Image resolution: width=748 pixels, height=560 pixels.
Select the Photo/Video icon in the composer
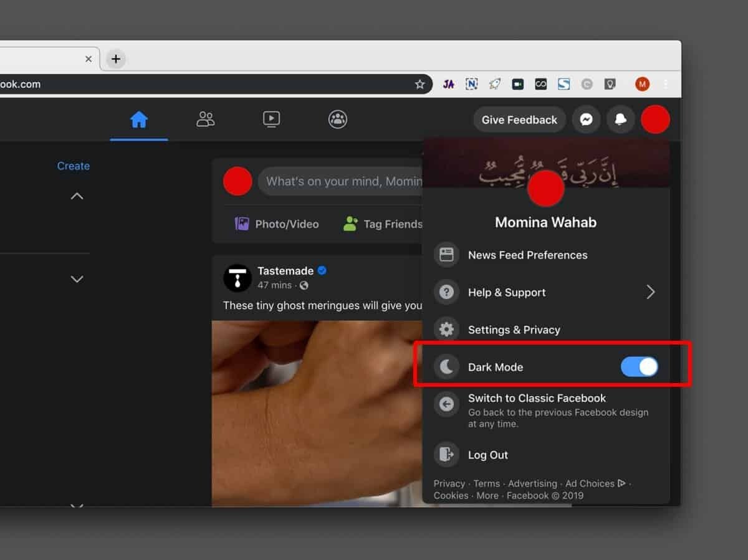click(x=242, y=224)
